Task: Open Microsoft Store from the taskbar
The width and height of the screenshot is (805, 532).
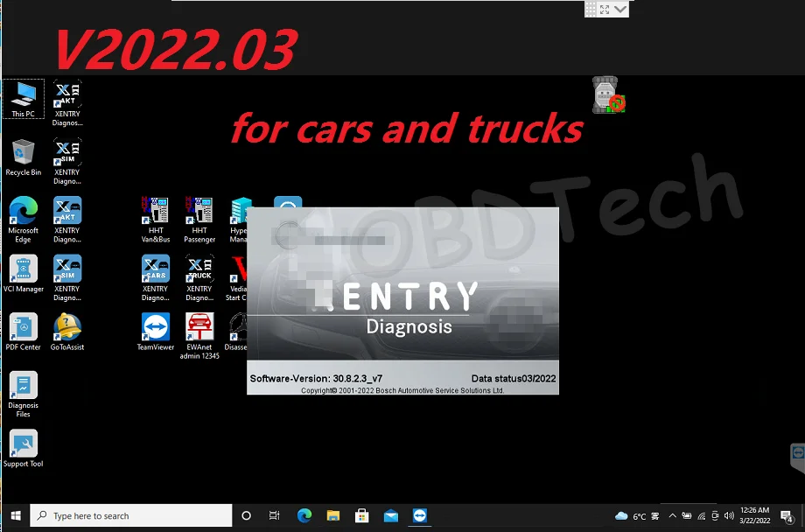Action: pyautogui.click(x=362, y=515)
